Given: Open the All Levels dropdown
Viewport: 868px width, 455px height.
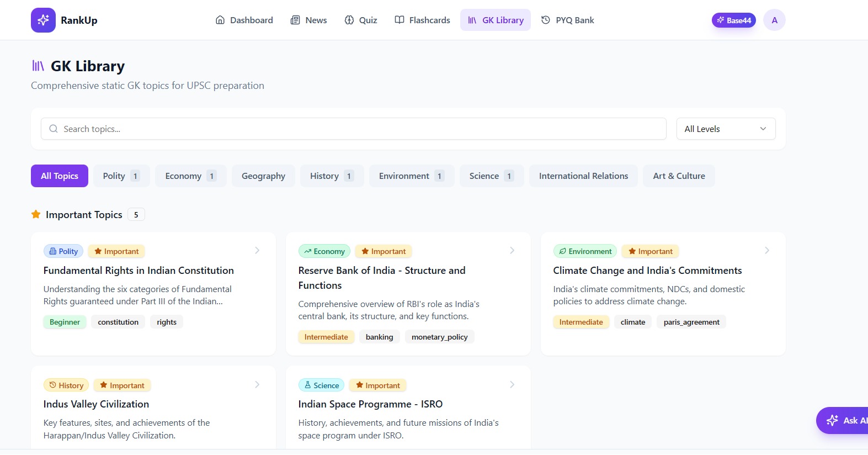Looking at the screenshot, I should pyautogui.click(x=726, y=129).
